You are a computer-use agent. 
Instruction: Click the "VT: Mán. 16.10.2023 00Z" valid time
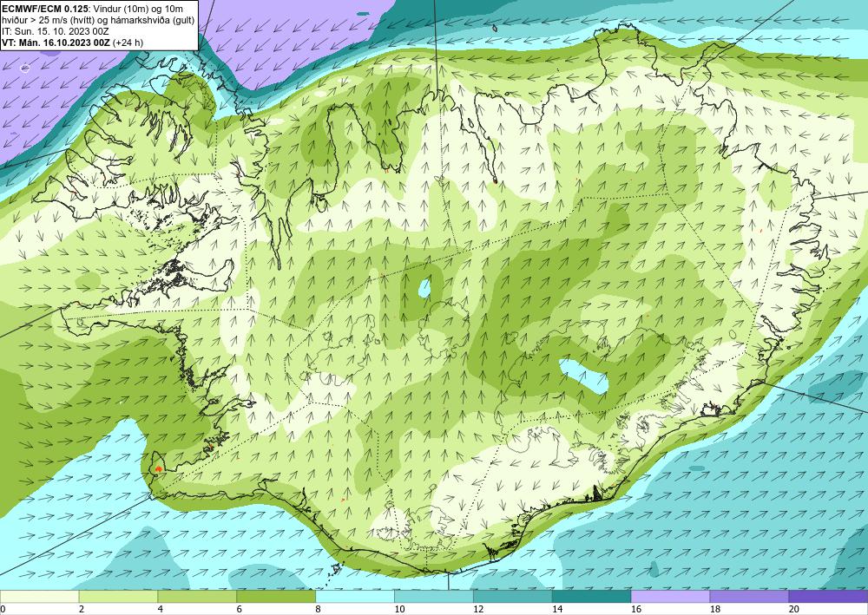tap(56, 43)
